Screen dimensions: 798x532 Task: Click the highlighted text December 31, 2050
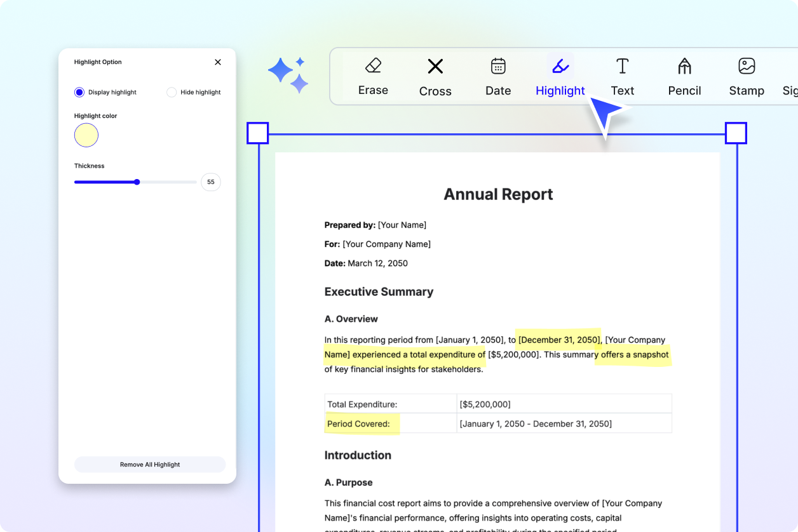click(558, 340)
